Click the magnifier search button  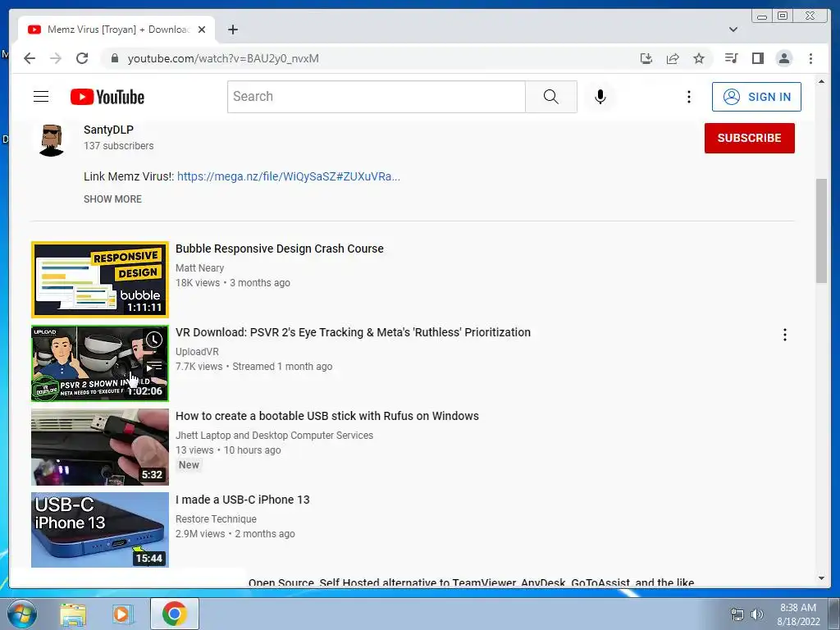550,97
